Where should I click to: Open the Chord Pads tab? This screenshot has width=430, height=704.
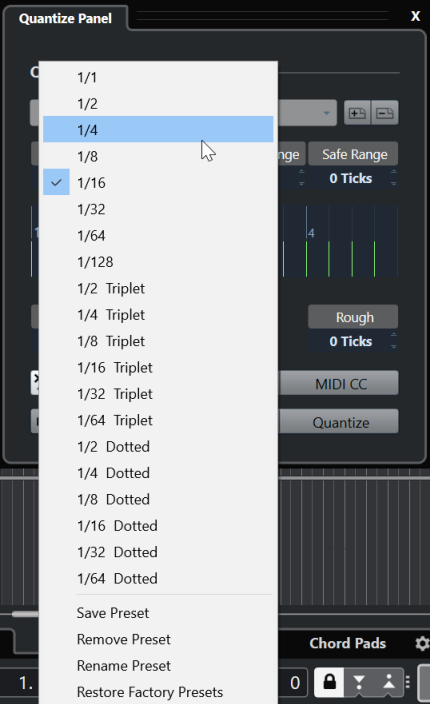point(347,643)
